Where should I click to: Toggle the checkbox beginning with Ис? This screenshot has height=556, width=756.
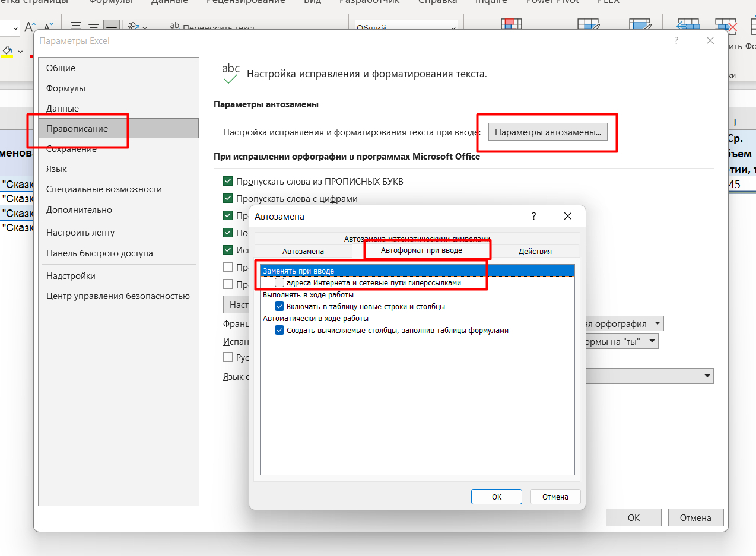point(228,250)
